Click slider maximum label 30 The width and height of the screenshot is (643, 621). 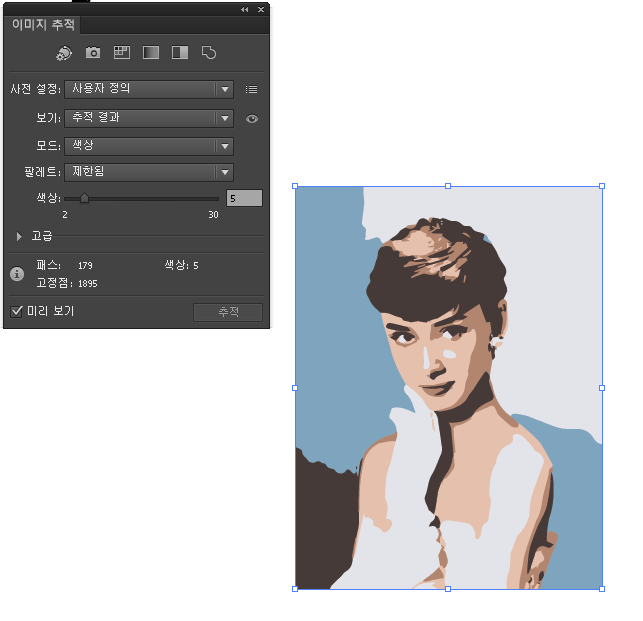coord(213,215)
